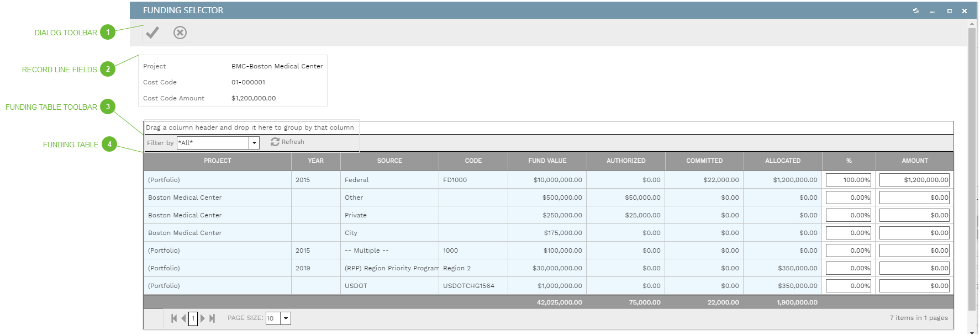
Task: Click the $10,000,000.00 fund value cell
Action: point(547,180)
